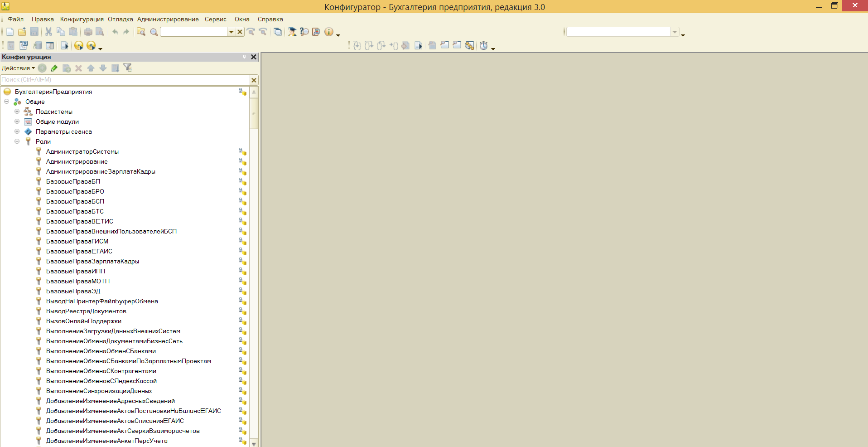This screenshot has height=447, width=868.
Task: Click the magnifier Find icon in toolbar
Action: pyautogui.click(x=154, y=32)
